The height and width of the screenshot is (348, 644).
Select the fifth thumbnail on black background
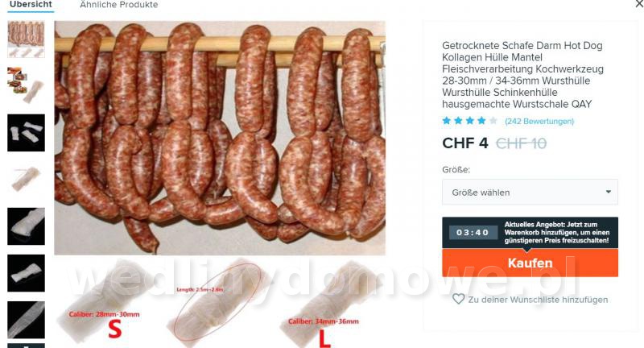click(x=27, y=226)
